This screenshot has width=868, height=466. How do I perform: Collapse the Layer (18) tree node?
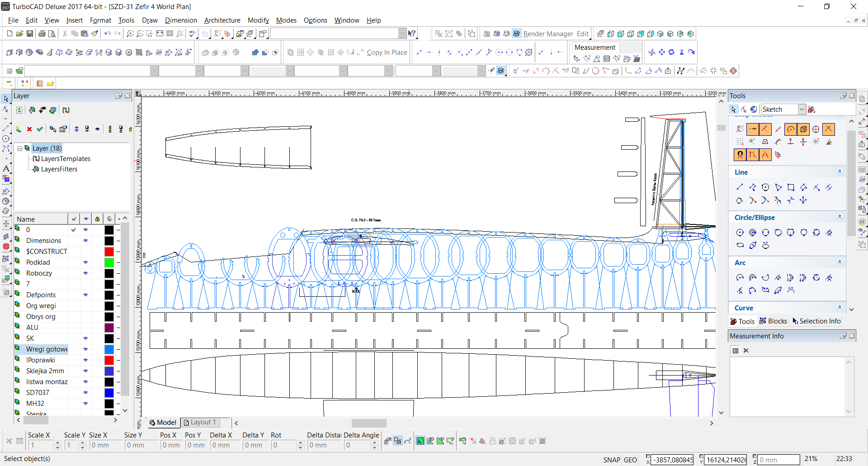pyautogui.click(x=20, y=148)
